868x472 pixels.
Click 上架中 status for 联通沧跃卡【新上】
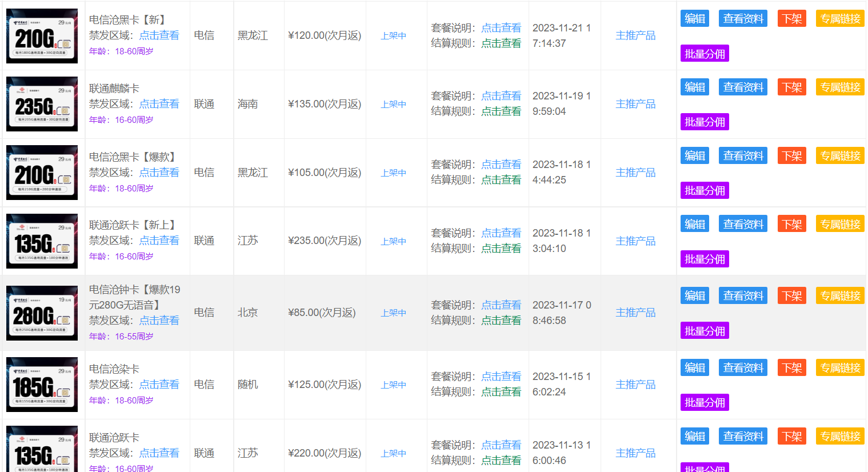pyautogui.click(x=393, y=242)
